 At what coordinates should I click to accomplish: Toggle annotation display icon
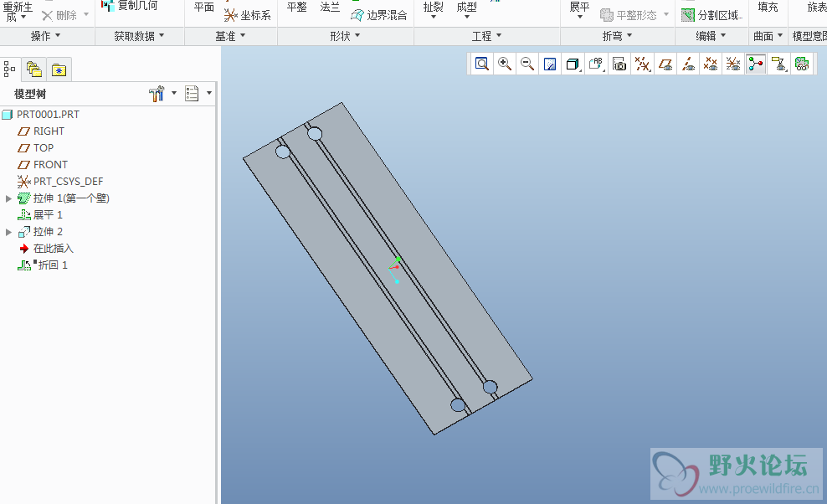click(779, 64)
